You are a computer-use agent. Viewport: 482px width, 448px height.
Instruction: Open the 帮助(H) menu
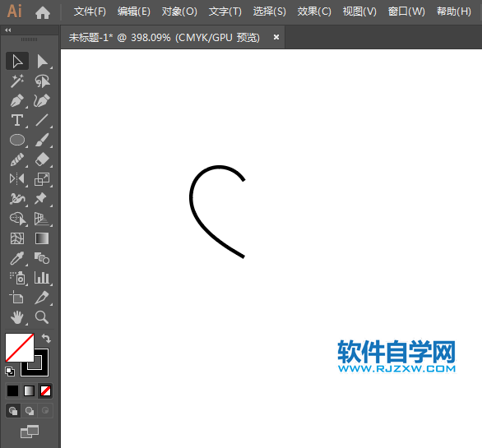454,12
